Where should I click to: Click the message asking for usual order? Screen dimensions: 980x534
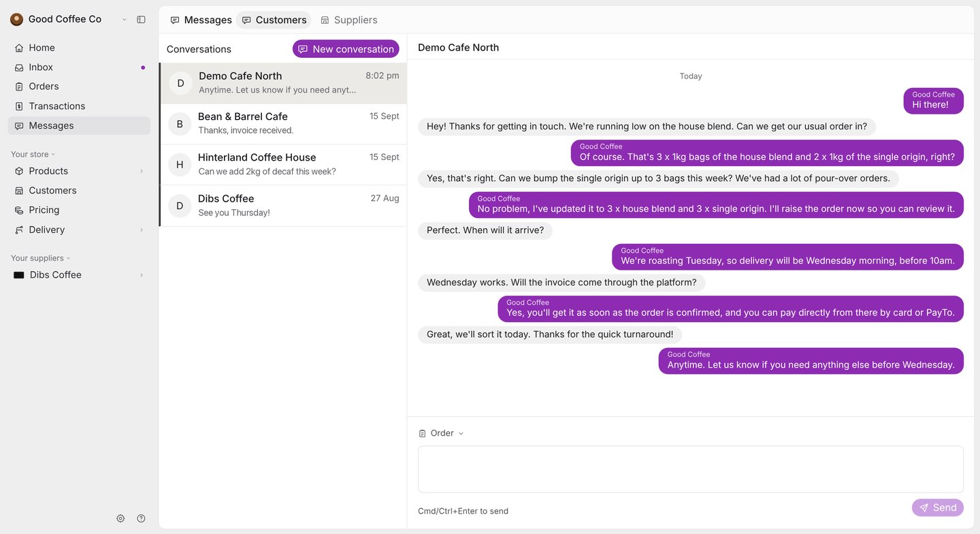pos(647,127)
